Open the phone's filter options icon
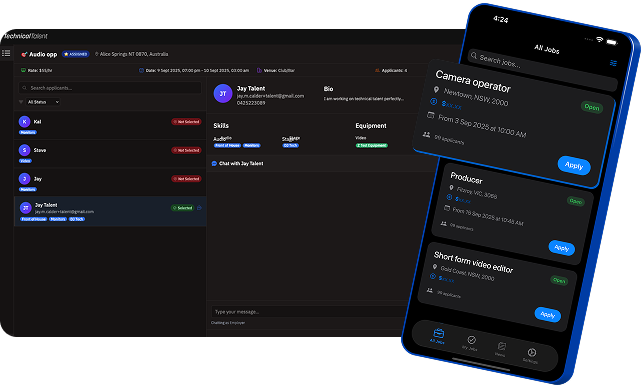Image resolution: width=644 pixels, height=388 pixels. pos(613,63)
